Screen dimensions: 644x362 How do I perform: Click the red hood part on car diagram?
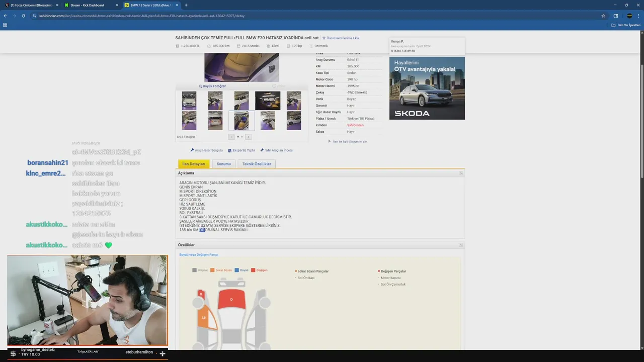click(x=231, y=300)
